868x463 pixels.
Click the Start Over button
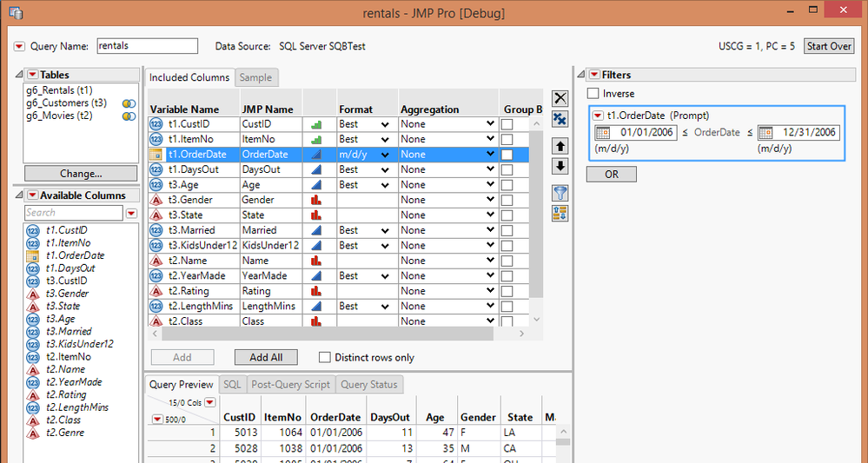(829, 46)
